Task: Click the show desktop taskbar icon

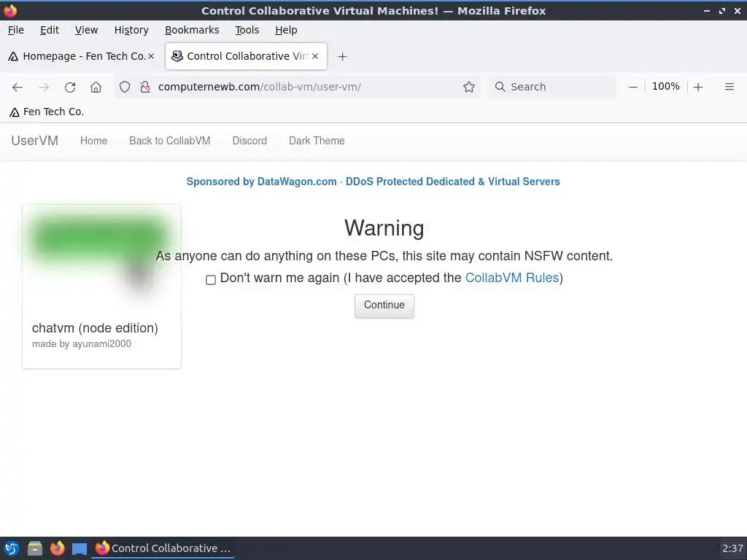Action: [x=80, y=548]
